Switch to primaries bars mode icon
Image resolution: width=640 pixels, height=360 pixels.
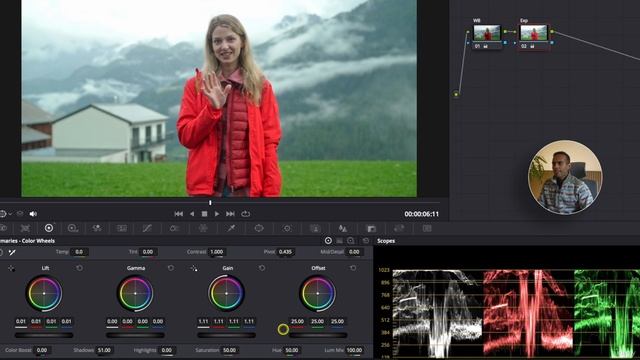click(340, 241)
